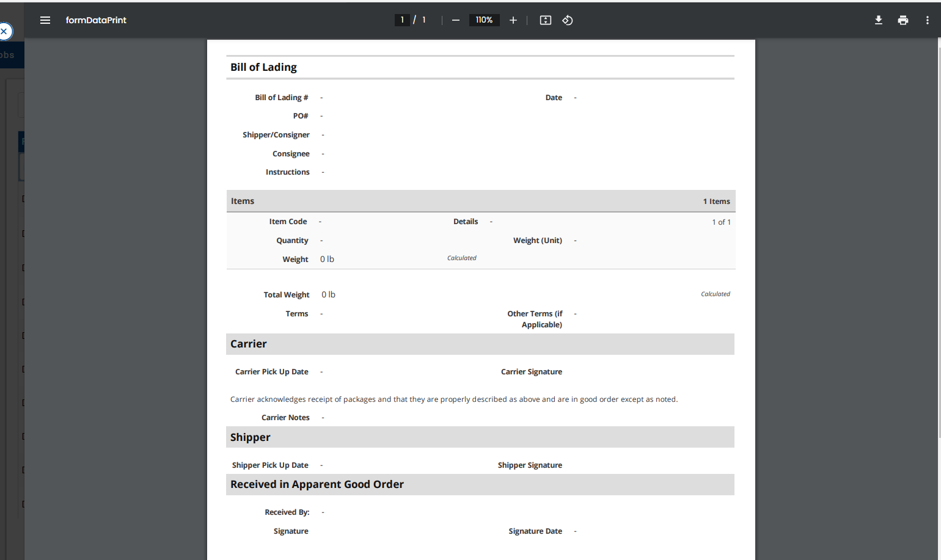Click the PO# label
Viewport: 941px width, 560px height.
[301, 116]
